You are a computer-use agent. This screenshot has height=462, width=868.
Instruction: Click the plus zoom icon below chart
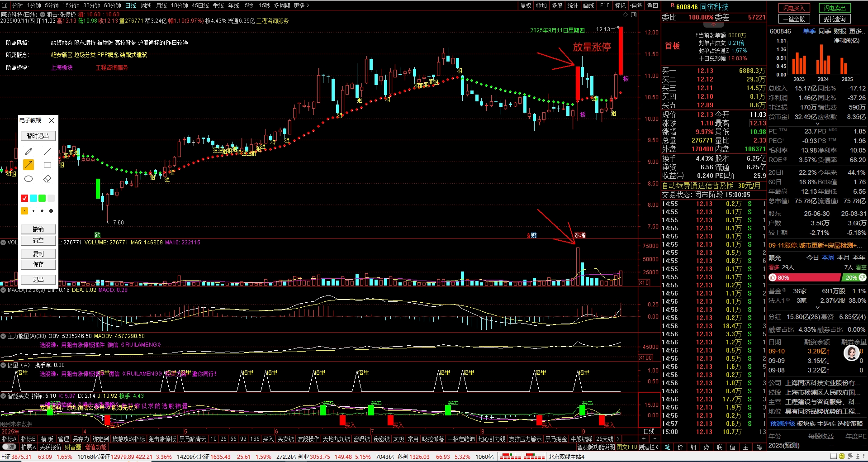pyautogui.click(x=644, y=439)
